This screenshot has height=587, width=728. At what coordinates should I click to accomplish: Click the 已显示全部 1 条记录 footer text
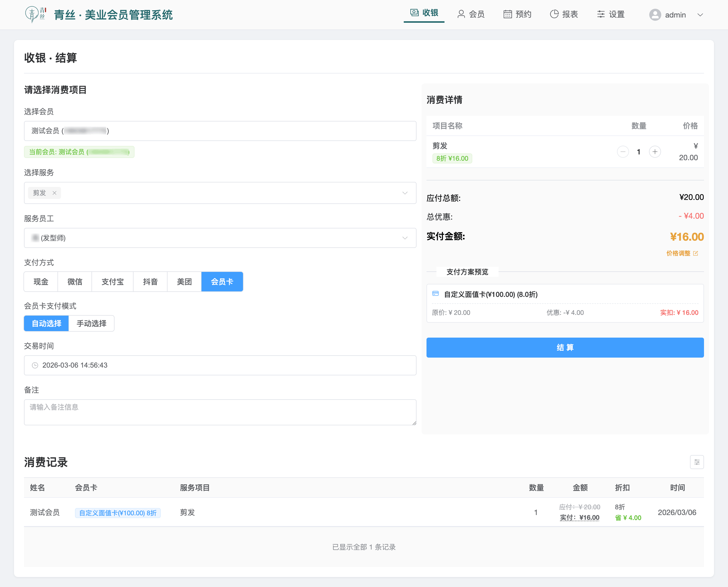click(364, 548)
